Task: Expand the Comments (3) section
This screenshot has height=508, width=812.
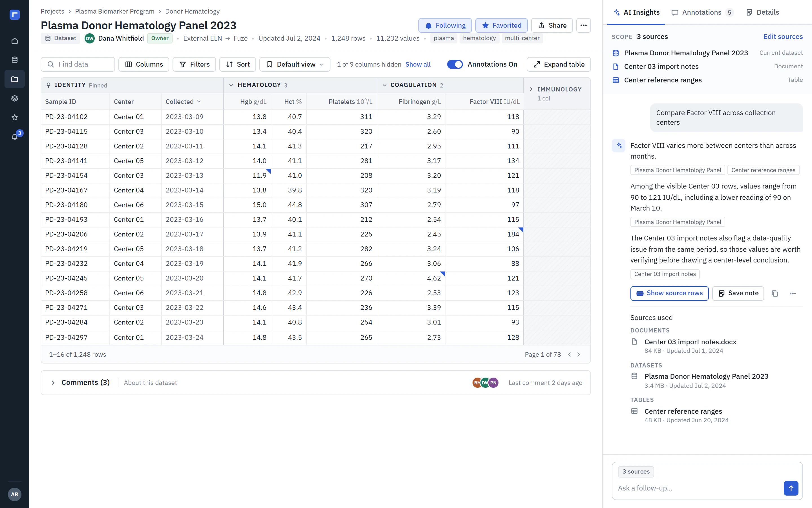Action: (53, 383)
